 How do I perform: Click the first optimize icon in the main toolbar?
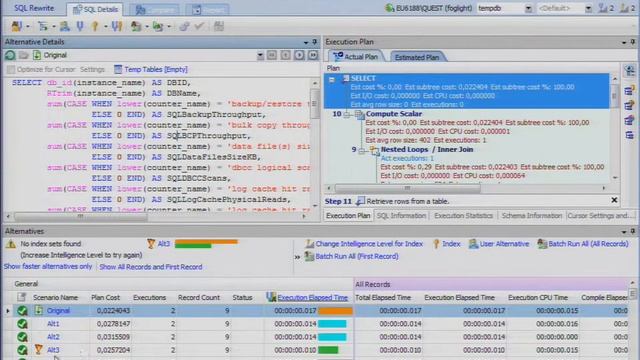point(16,27)
